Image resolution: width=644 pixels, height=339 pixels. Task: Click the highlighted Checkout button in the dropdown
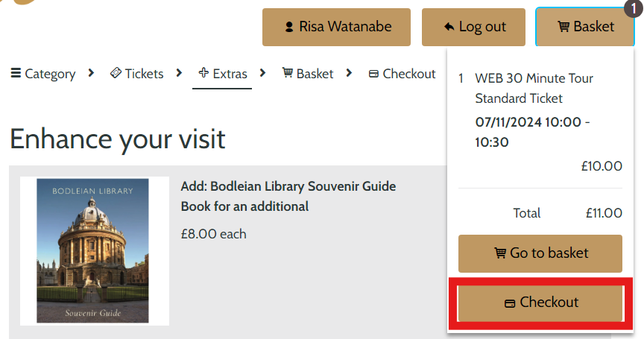tap(540, 303)
